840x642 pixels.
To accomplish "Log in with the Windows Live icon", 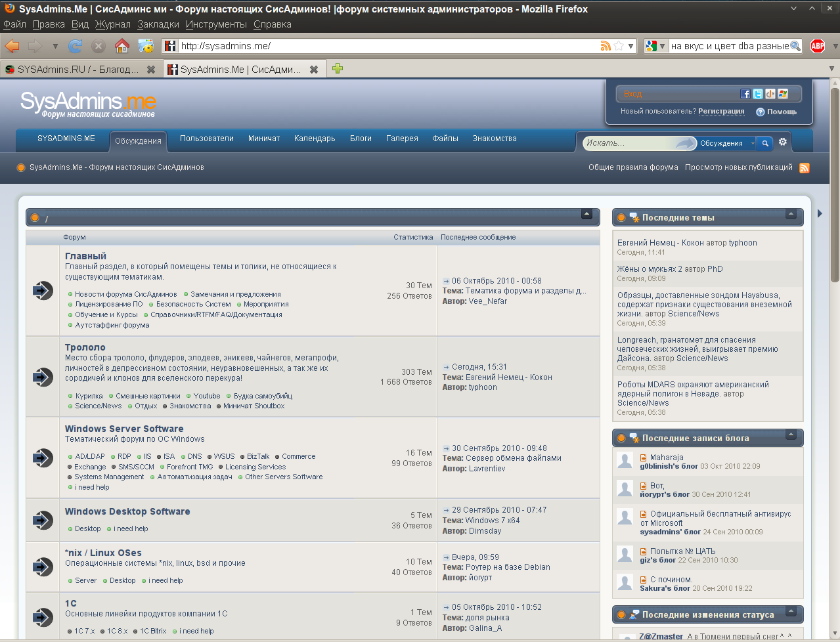I will coord(783,94).
